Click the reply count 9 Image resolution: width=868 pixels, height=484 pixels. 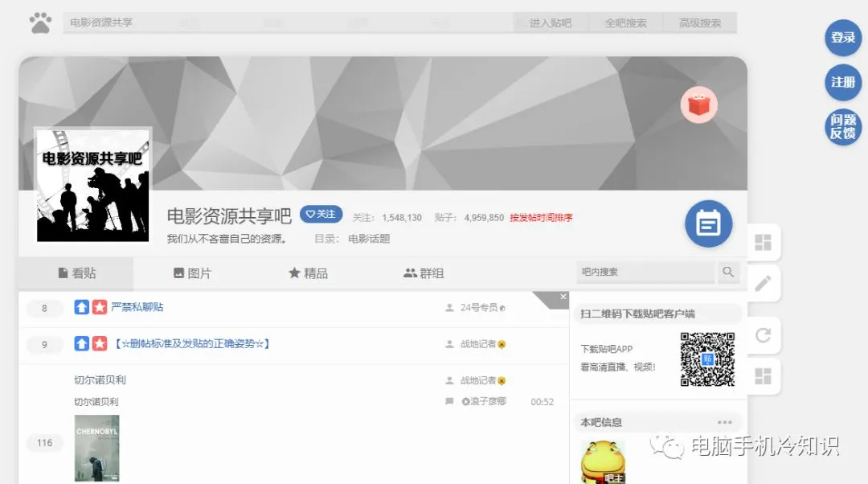(x=45, y=344)
